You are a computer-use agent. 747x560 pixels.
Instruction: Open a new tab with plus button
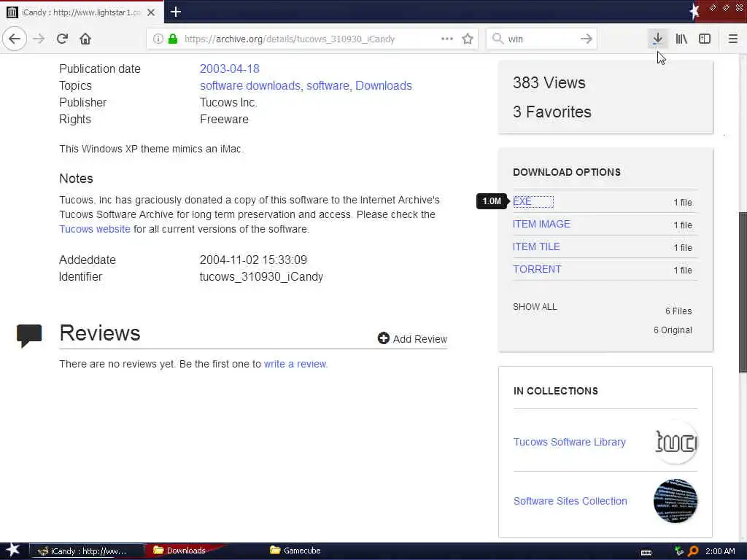point(175,12)
